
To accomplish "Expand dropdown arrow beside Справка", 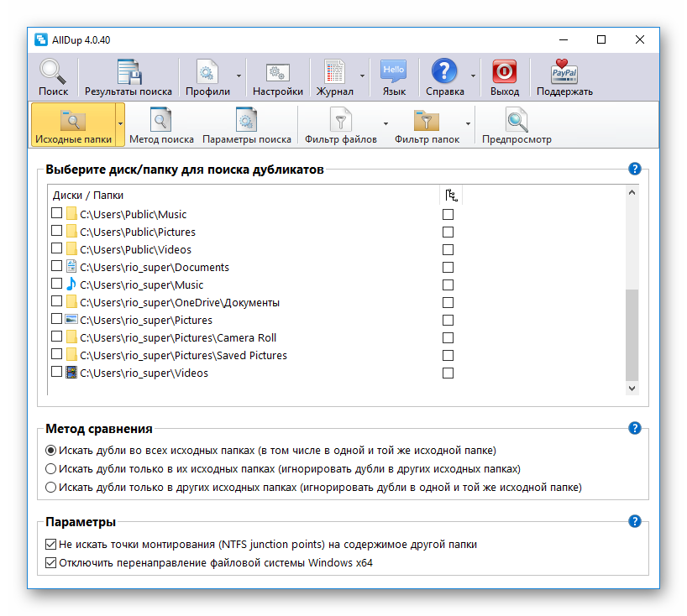I will 473,76.
